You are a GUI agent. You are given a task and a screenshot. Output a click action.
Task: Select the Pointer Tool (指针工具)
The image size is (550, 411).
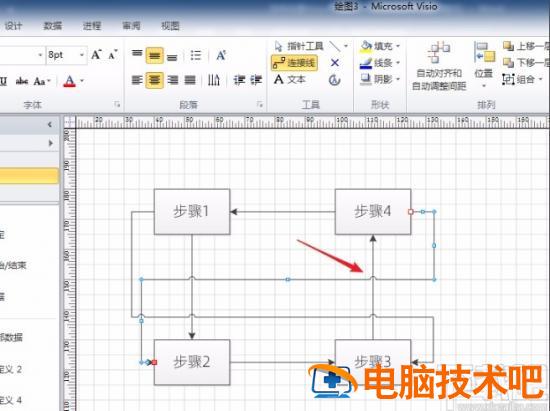(x=299, y=46)
